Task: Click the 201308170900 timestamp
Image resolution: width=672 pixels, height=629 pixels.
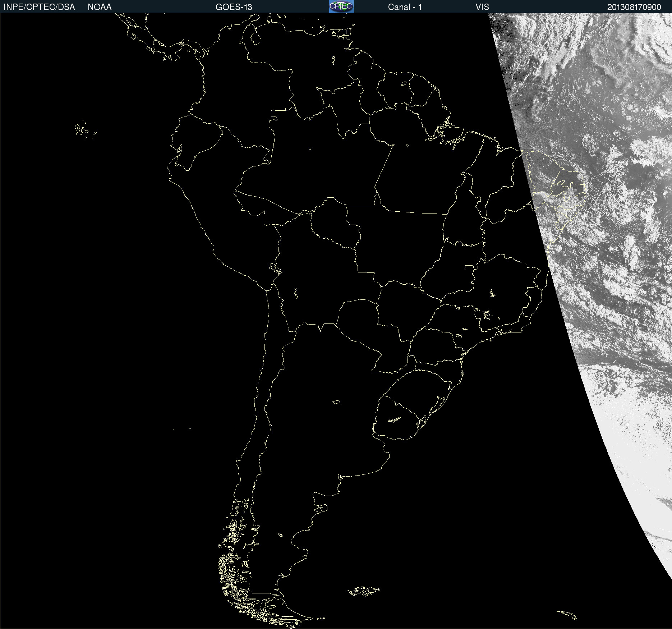Action: tap(634, 7)
